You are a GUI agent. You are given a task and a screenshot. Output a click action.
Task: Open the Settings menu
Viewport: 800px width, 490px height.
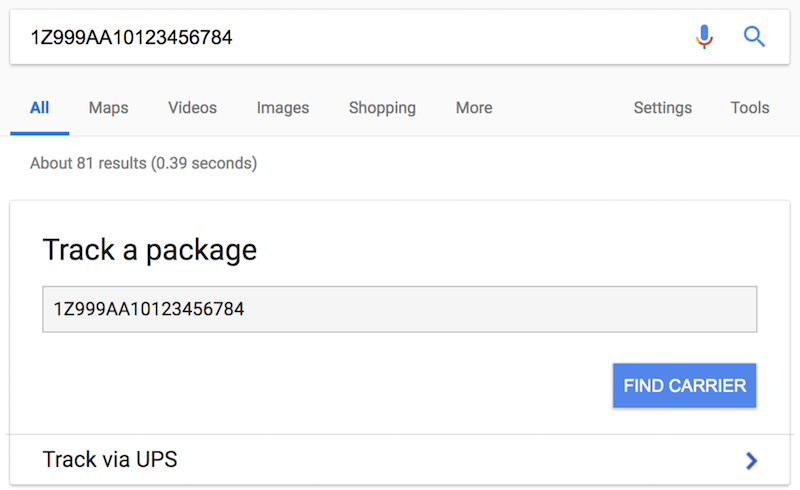point(662,108)
